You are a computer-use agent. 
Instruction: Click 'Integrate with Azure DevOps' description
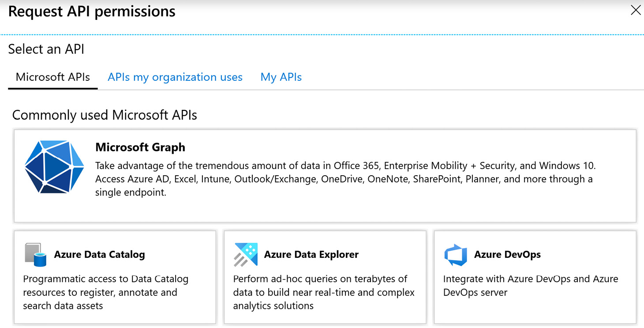531,286
